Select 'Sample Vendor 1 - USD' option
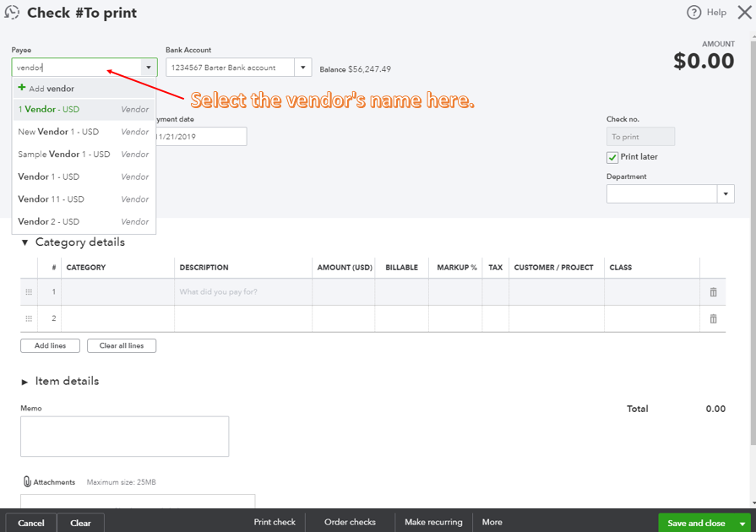Image resolution: width=756 pixels, height=532 pixels. point(84,155)
